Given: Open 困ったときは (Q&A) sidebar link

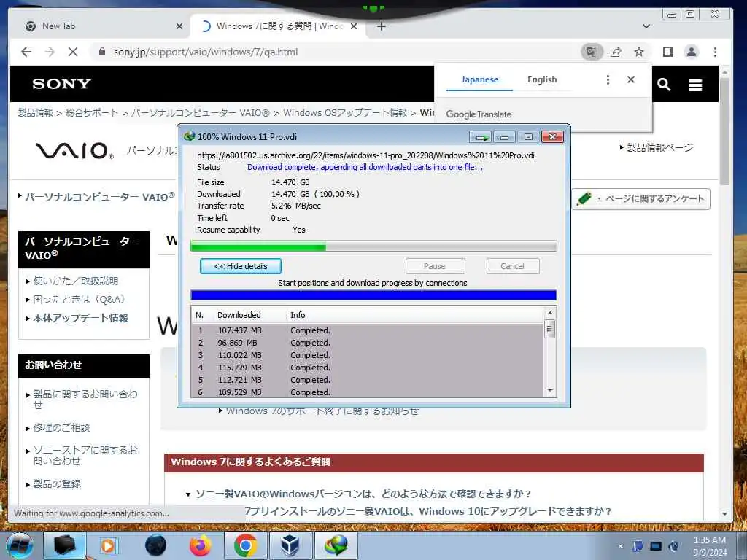Looking at the screenshot, I should point(79,299).
